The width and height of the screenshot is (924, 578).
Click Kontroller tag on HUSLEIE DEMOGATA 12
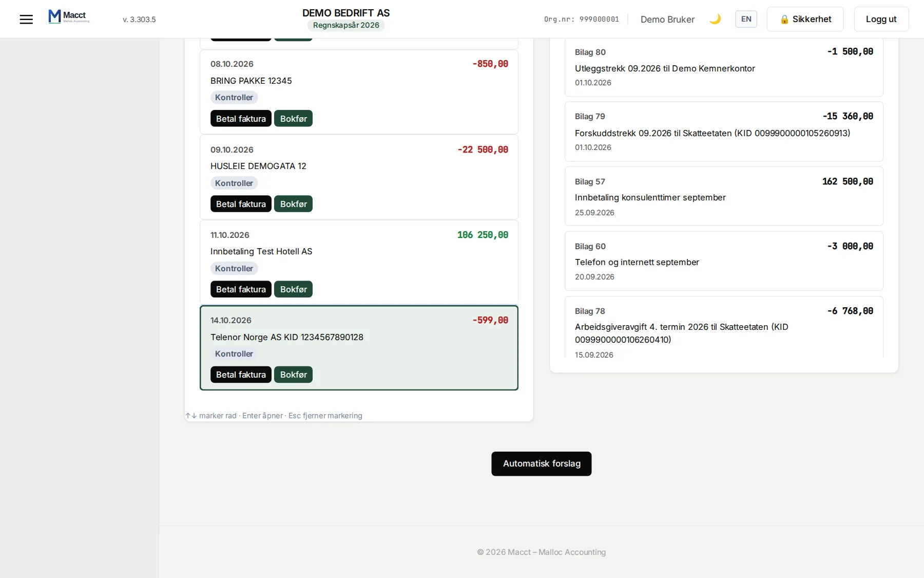[234, 183]
